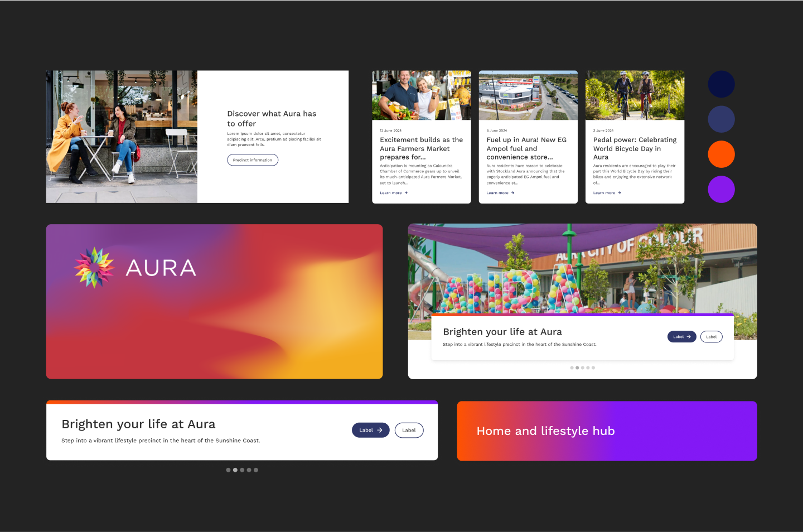
Task: Click the Aura Farmers Market article photo
Action: (421, 95)
